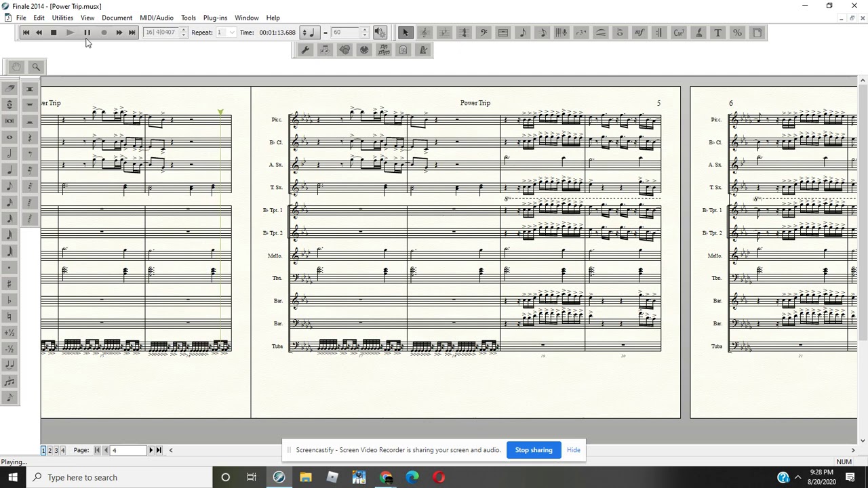The image size is (868, 488).
Task: Switch to layer 3
Action: tap(56, 450)
